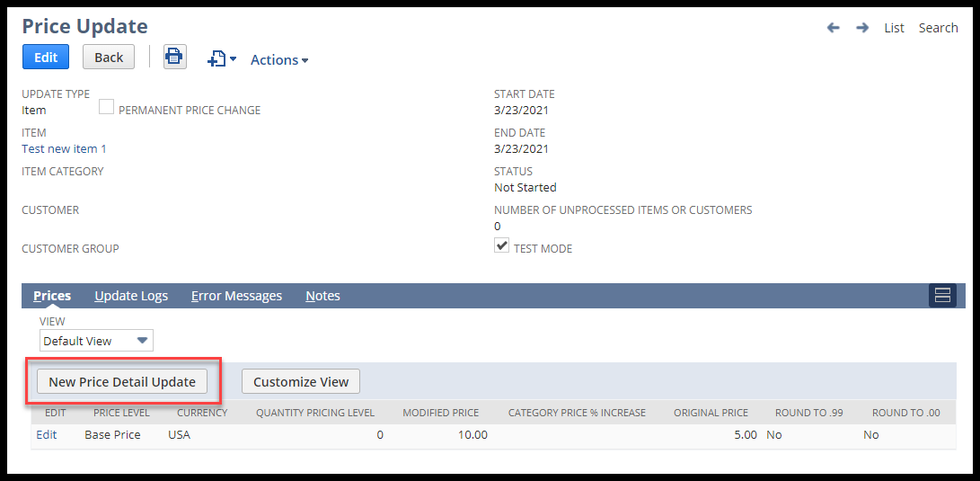
Task: Click the blue Edit button
Action: click(46, 58)
